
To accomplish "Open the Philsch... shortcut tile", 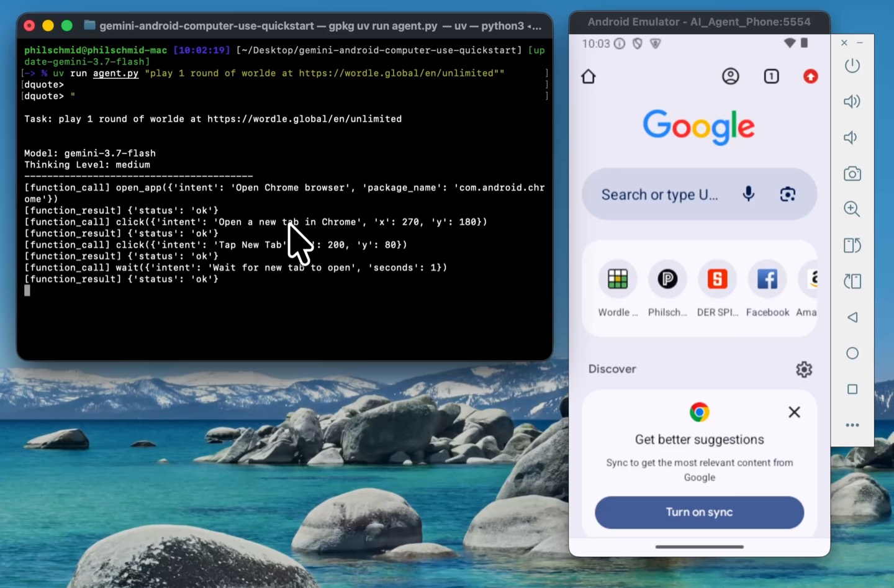I will pos(667,289).
